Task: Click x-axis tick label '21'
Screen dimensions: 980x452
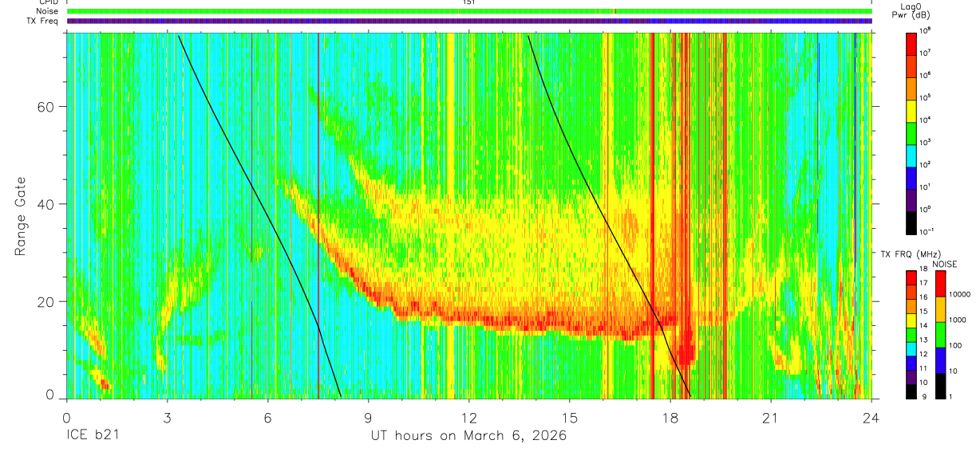Action: pyautogui.click(x=771, y=418)
